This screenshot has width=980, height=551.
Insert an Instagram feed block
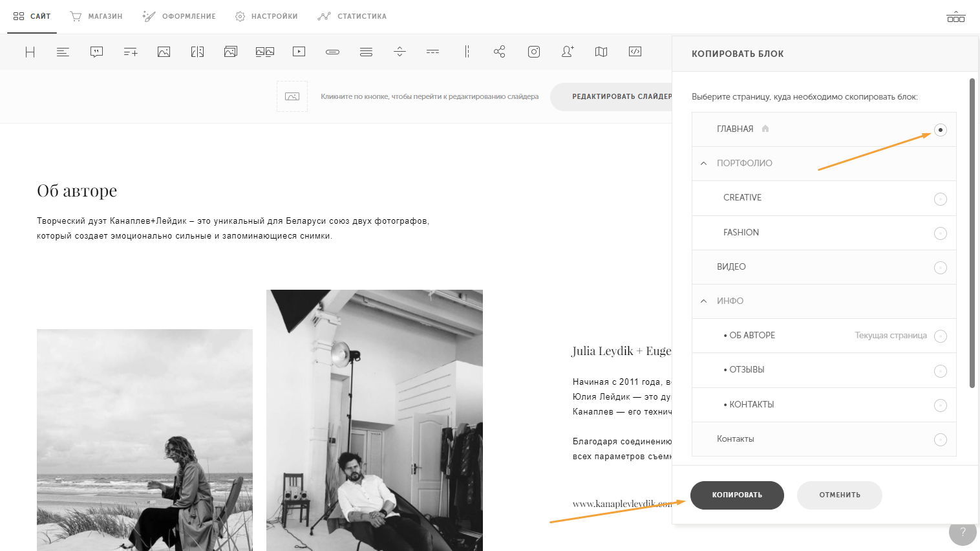click(x=534, y=52)
